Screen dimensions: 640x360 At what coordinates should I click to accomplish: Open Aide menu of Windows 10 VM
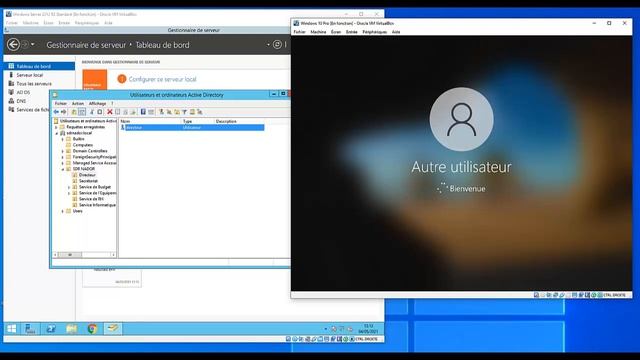pos(396,32)
